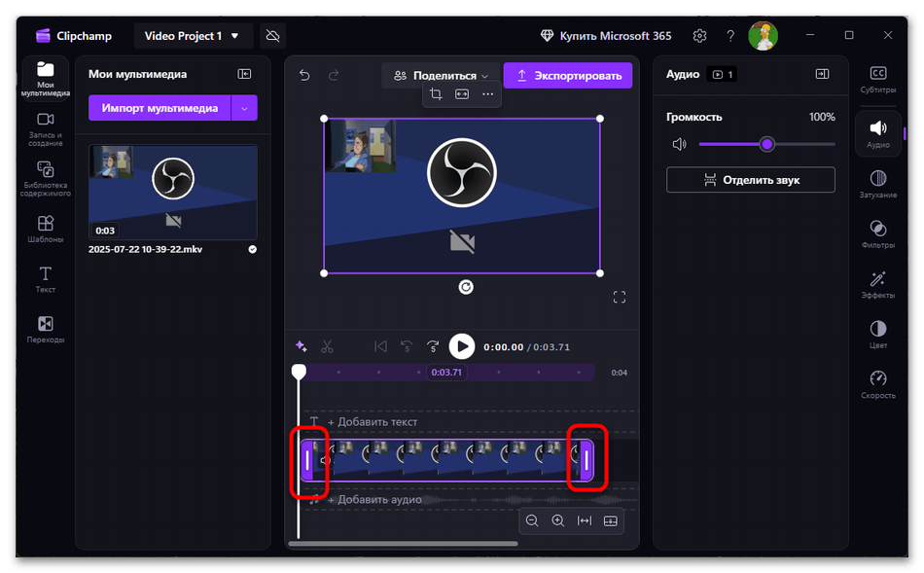Select the 2025-07-22 10-39-22.mkv thumbnail
924x573 pixels.
tap(173, 193)
